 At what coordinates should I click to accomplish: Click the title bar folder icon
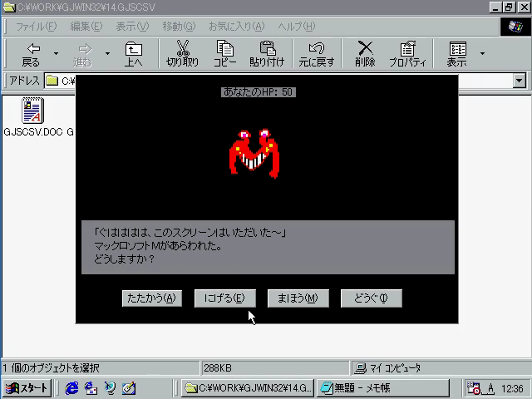9,7
